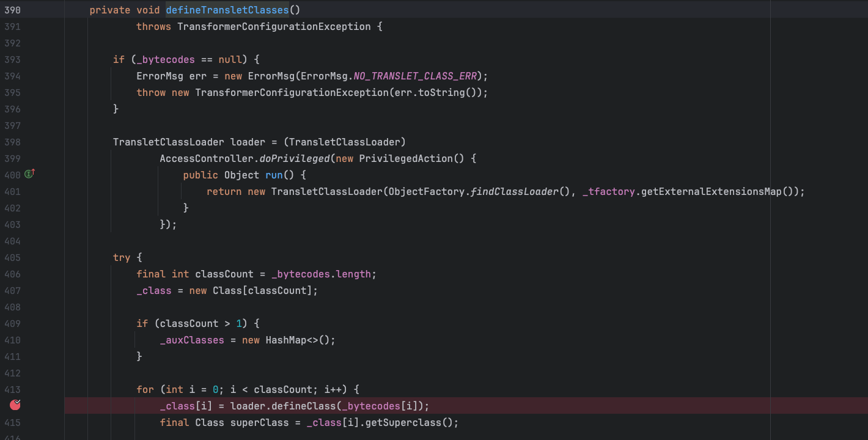The image size is (868, 440).
Task: Click the defineClass method call
Action: tap(303, 406)
